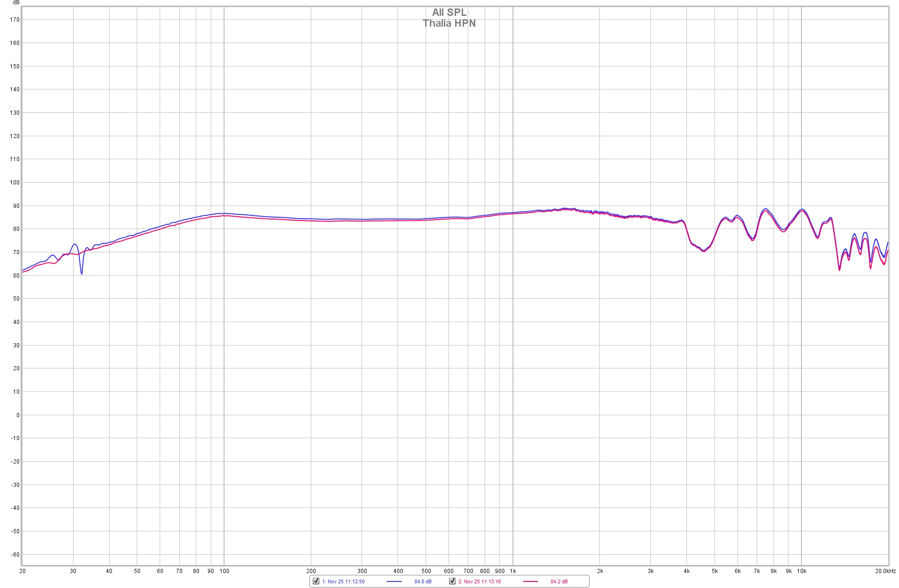899x588 pixels.
Task: Uncheck measurement 1 Nov 25 11:12:50 checkbox
Action: tap(316, 581)
